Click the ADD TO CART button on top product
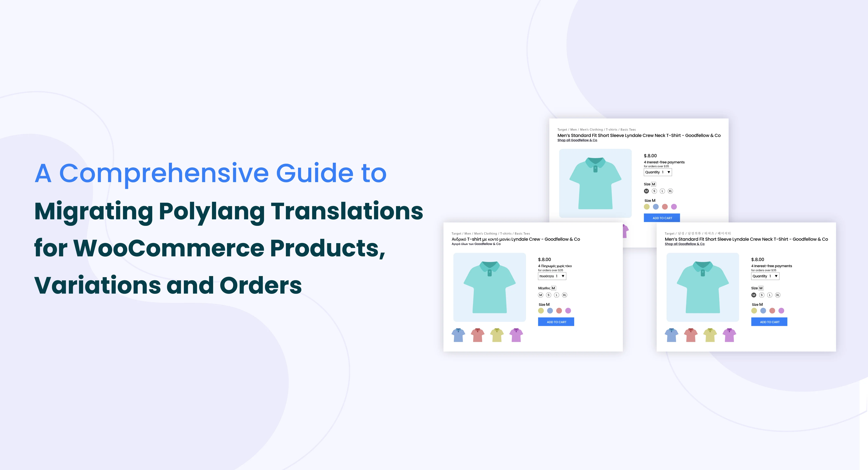The image size is (868, 470). click(662, 218)
